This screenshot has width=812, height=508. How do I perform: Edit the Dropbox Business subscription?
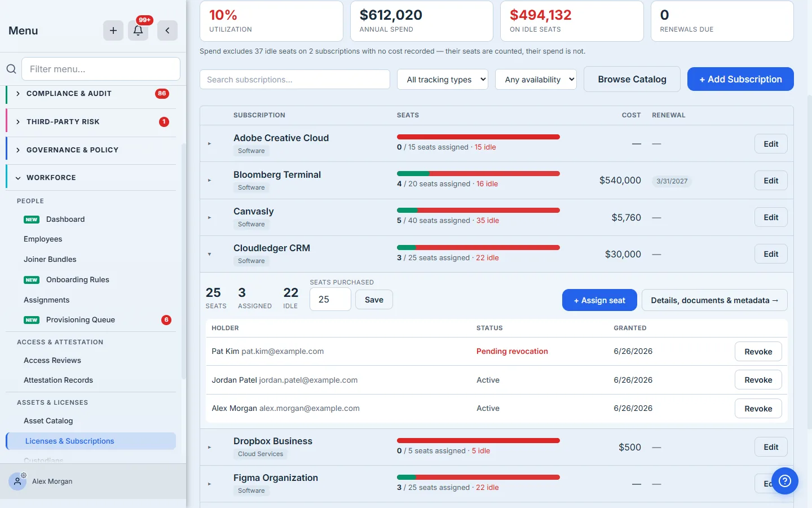click(x=771, y=447)
